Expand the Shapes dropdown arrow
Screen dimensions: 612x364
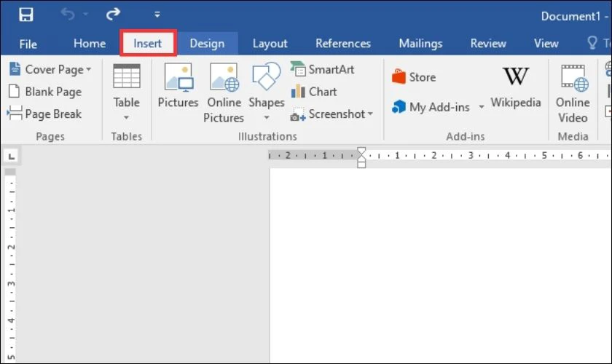coord(267,117)
